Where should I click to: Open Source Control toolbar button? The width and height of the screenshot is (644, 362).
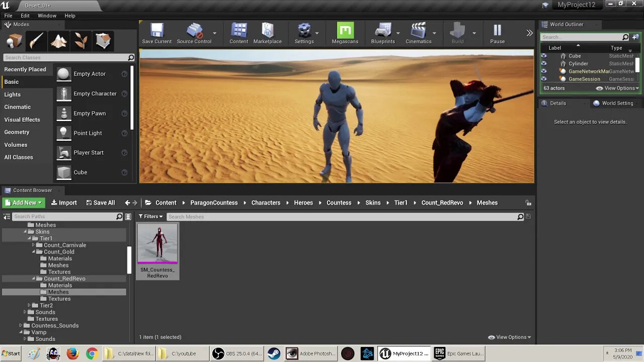tap(194, 34)
